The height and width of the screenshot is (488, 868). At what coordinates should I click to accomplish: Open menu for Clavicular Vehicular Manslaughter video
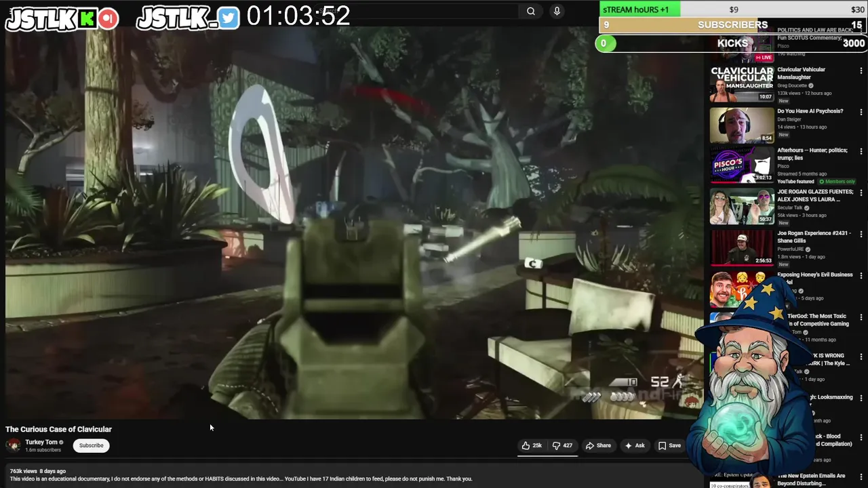click(861, 70)
